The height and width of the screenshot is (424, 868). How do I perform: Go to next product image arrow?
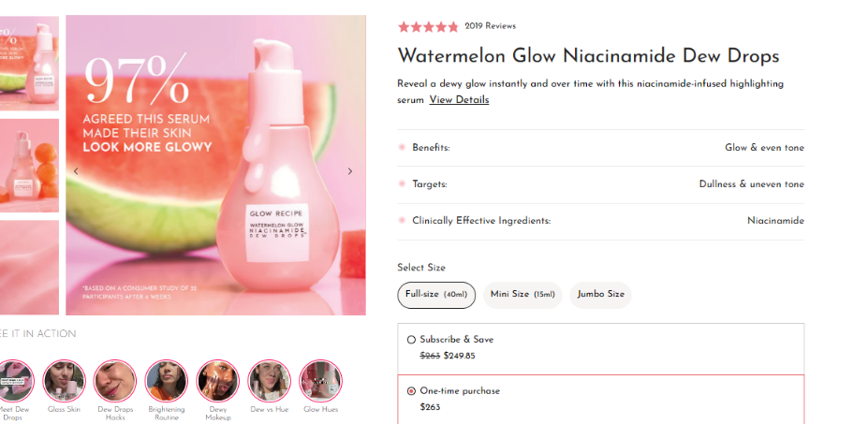(350, 171)
